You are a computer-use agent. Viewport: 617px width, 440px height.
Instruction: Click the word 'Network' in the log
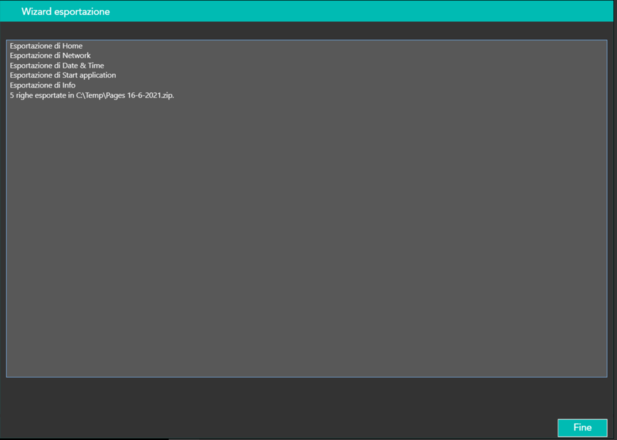point(76,56)
